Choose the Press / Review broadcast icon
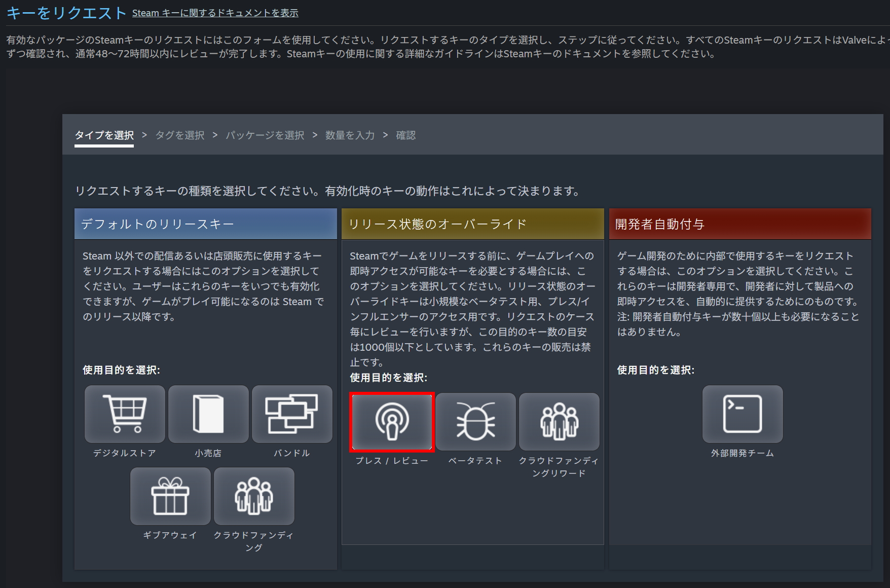This screenshot has width=890, height=588. 392,422
